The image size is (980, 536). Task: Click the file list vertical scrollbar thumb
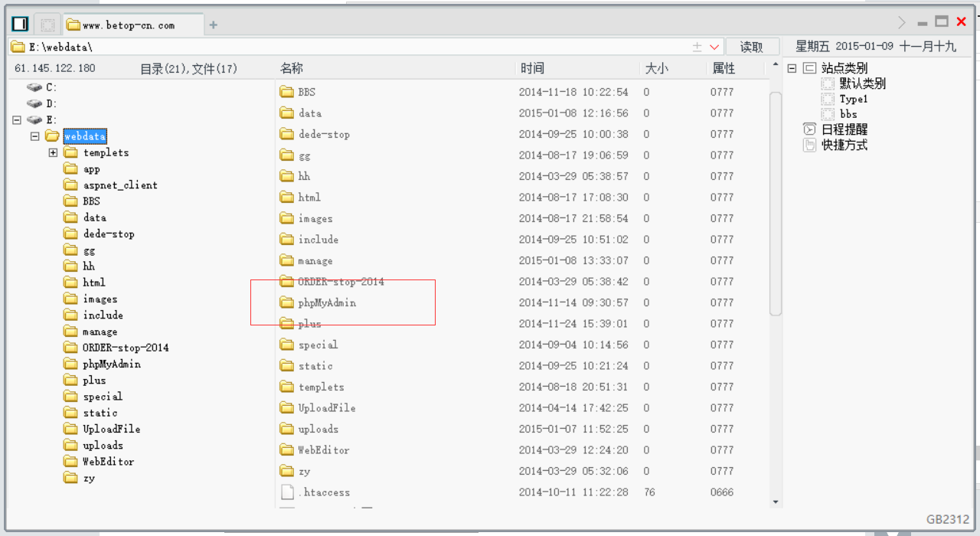click(776, 203)
